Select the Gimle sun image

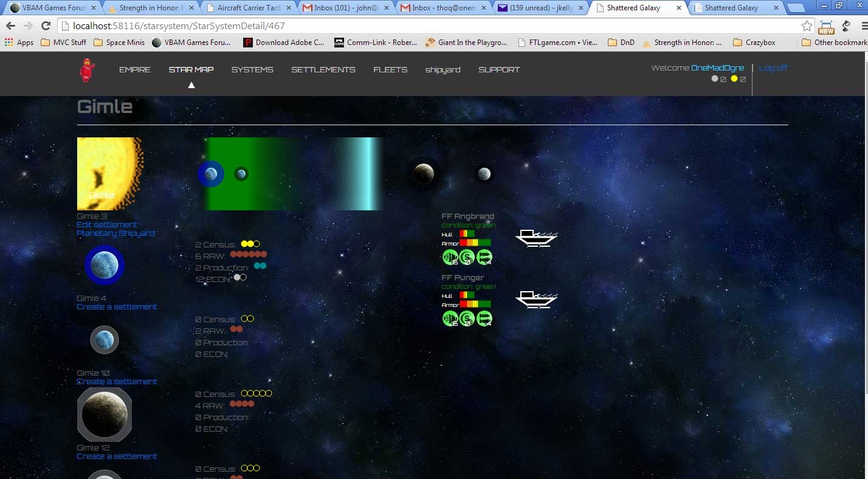click(109, 174)
